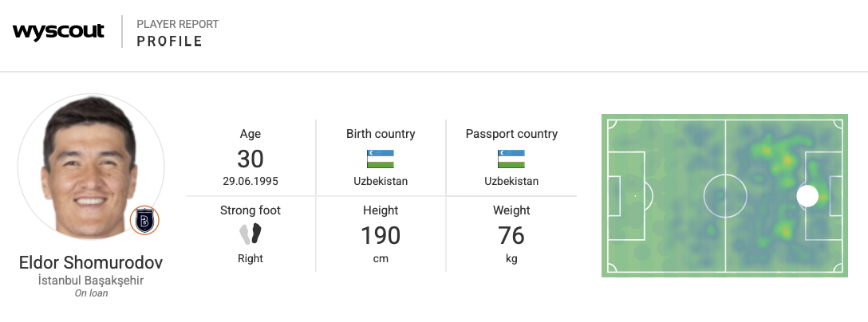Screen dimensions: 868x322
Task: Click the Uzbekistan flag under Birth country
Action: [x=381, y=158]
